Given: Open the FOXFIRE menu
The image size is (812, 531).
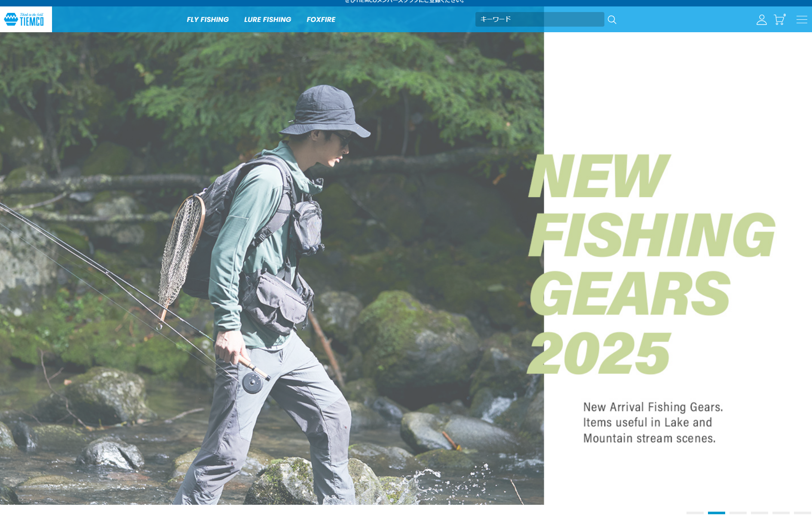Looking at the screenshot, I should (321, 19).
